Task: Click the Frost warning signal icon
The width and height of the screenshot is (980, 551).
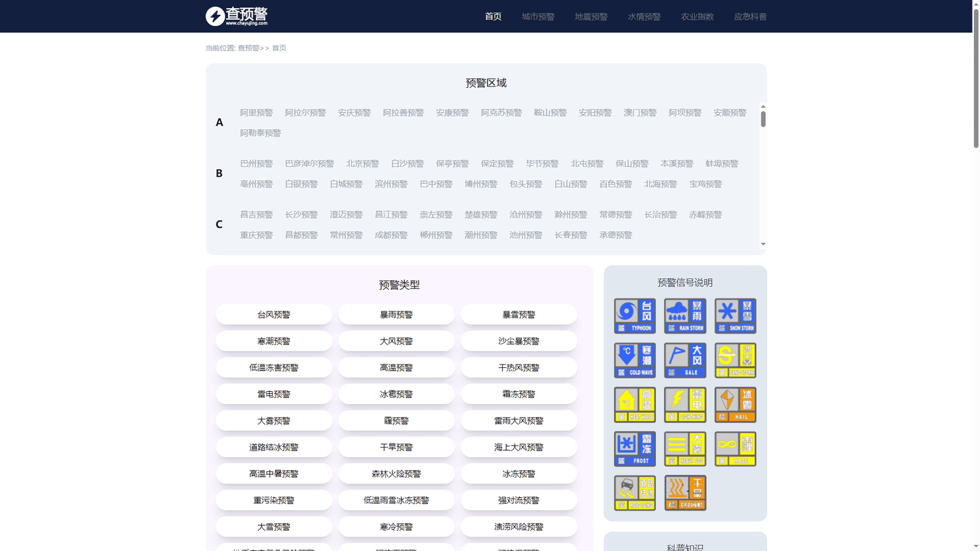Action: point(635,449)
